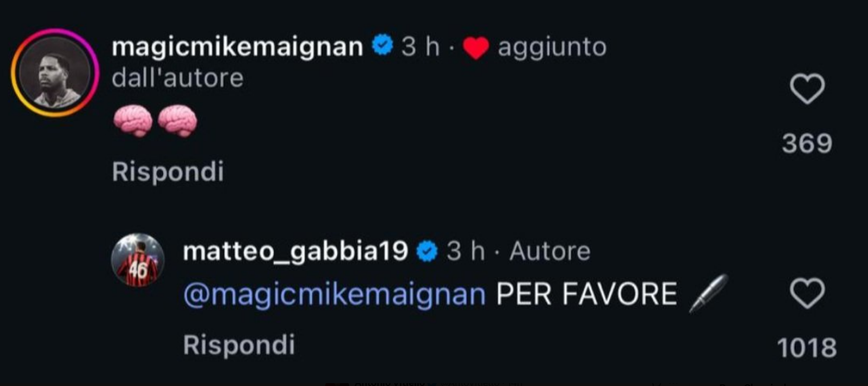The image size is (868, 386).
Task: Open magicmikemaignan's story profile picture
Action: [55, 73]
